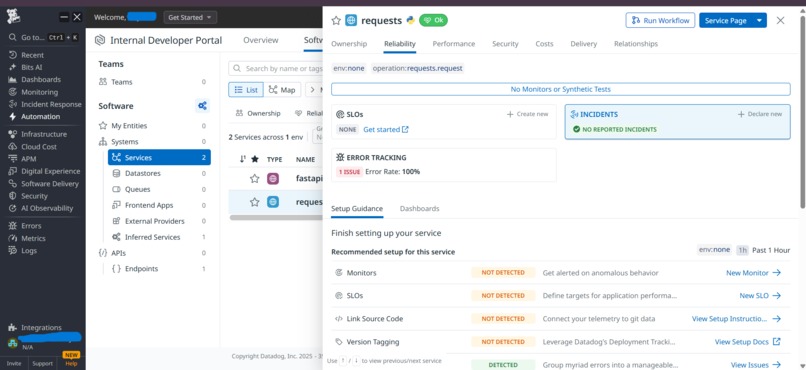Switch to the Costs tab
This screenshot has height=370, width=806.
pos(544,44)
